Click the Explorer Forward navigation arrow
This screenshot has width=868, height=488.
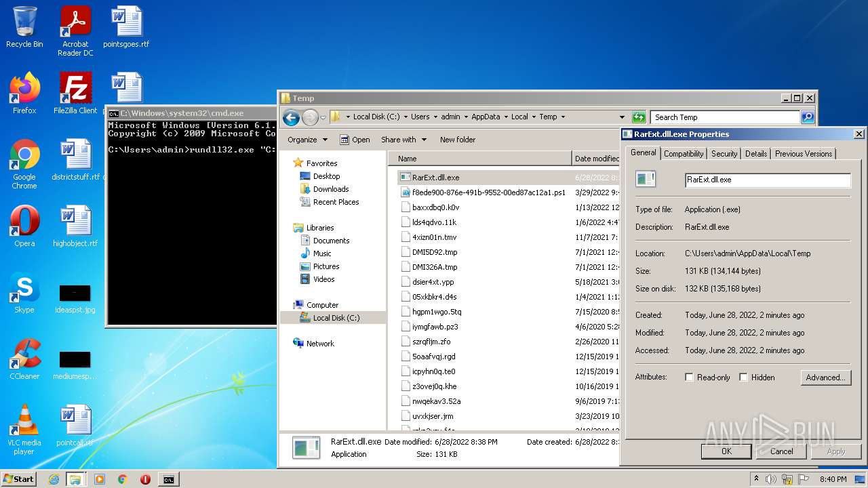(310, 117)
